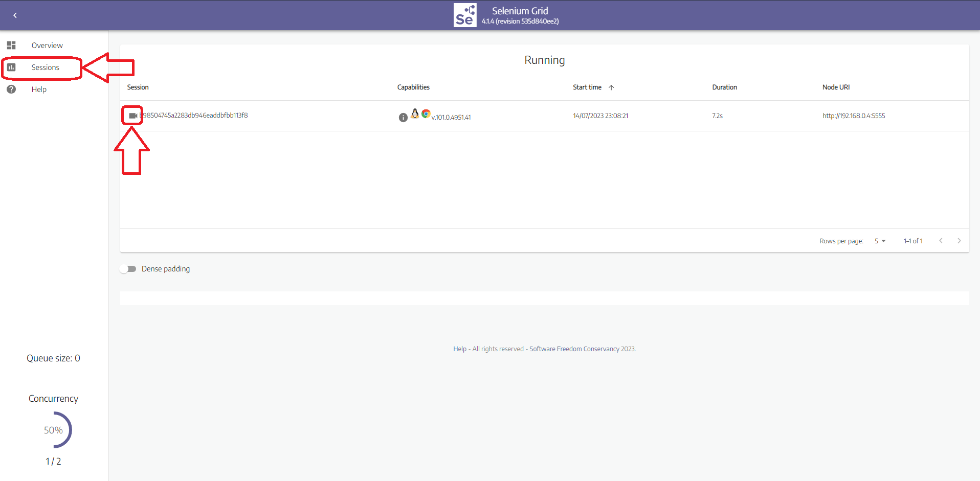Screen dimensions: 980x481
Task: Click the Selenium Se logo
Action: (x=465, y=15)
